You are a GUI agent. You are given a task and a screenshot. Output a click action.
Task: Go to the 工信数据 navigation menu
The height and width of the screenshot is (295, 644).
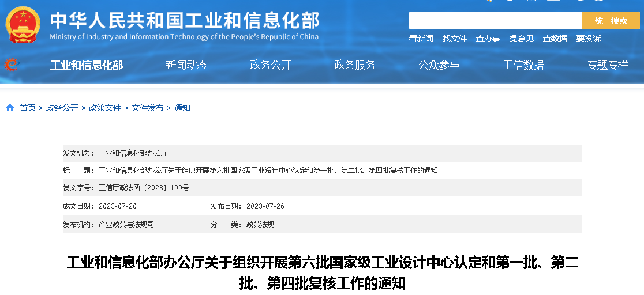click(x=523, y=65)
